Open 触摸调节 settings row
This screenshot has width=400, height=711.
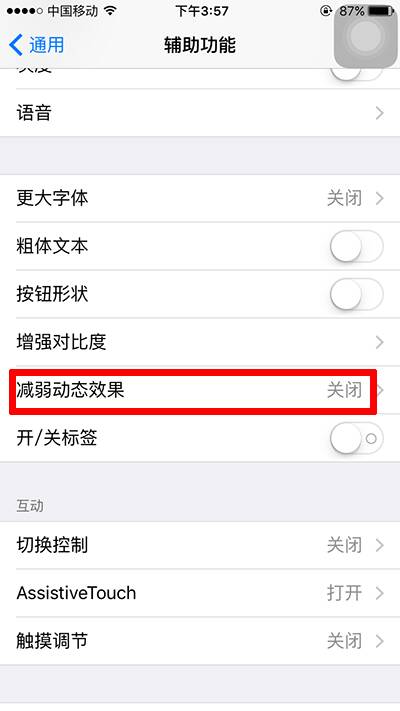[200, 641]
